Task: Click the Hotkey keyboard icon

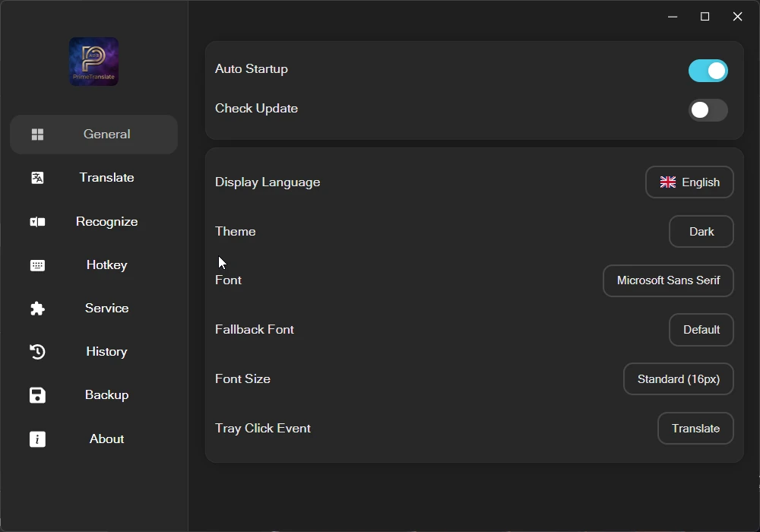Action: click(37, 265)
